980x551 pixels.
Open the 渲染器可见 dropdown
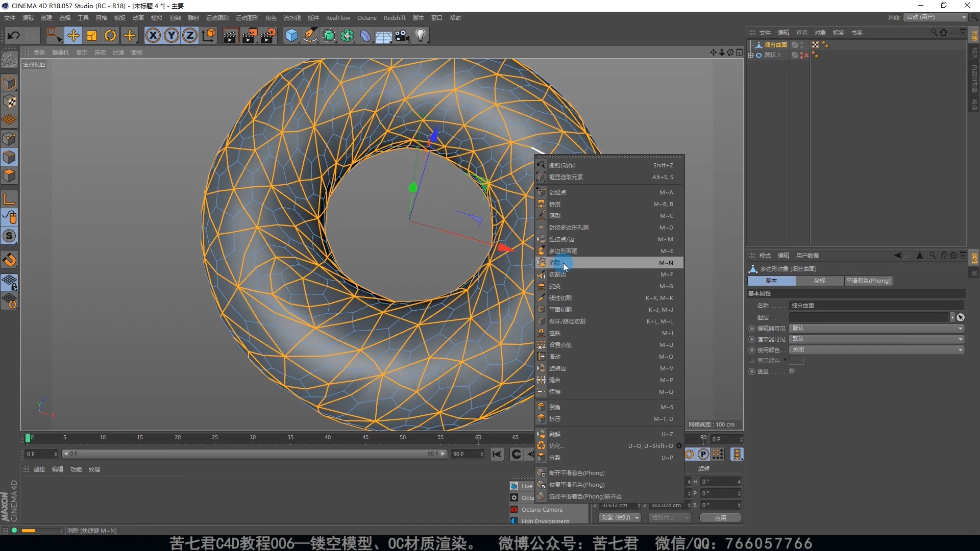click(x=876, y=339)
